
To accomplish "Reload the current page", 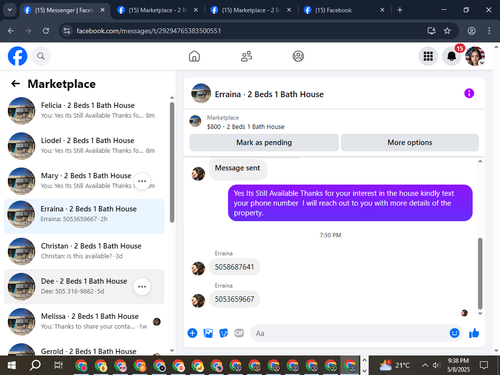I will click(46, 31).
